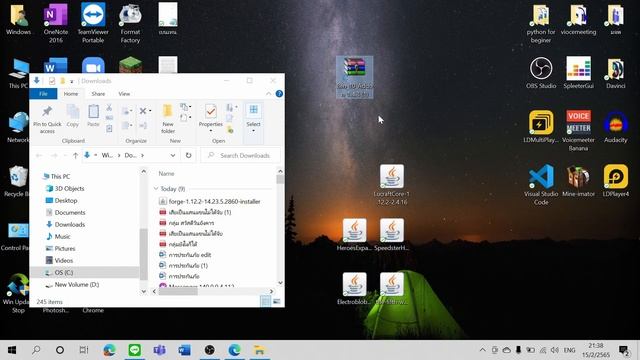
Task: Click the Paste clipboard icon
Action: coord(93,111)
